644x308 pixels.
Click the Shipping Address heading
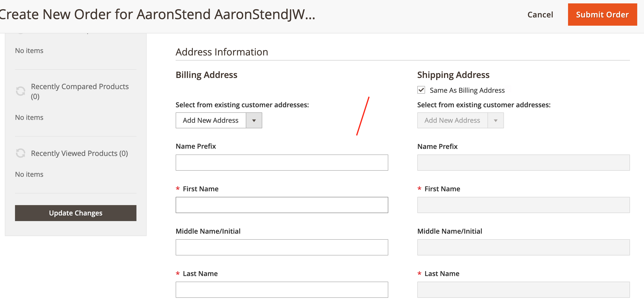point(453,75)
